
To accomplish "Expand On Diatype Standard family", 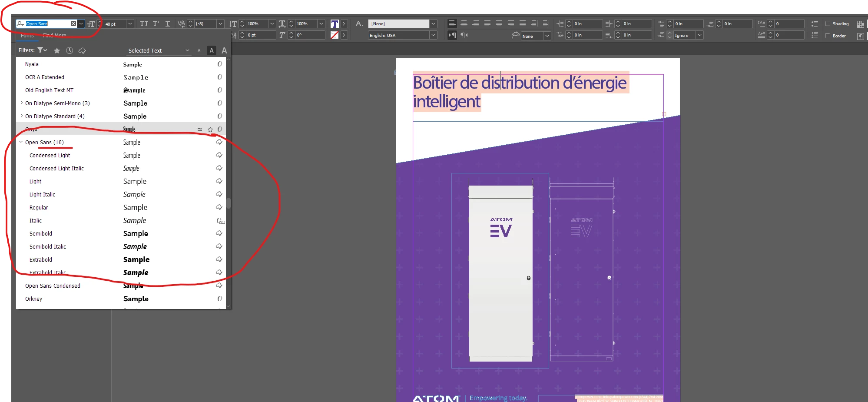I will coord(21,116).
